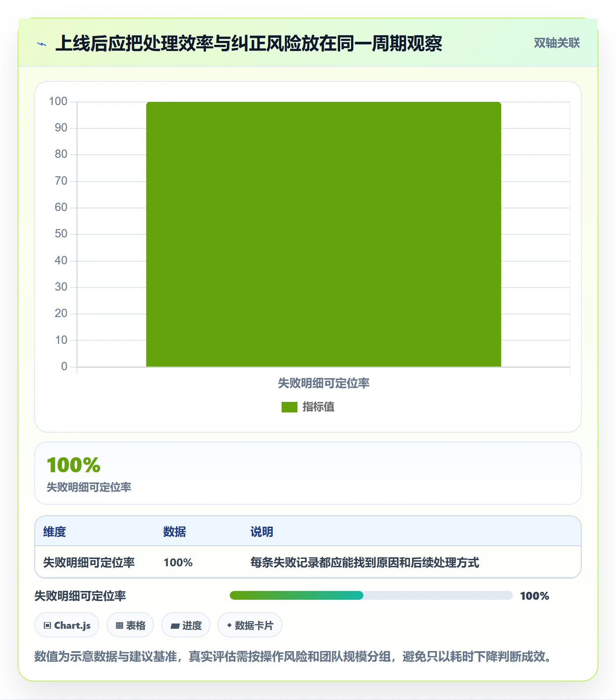
Task: Click the lightning bolt icon beside the title
Action: tap(42, 44)
